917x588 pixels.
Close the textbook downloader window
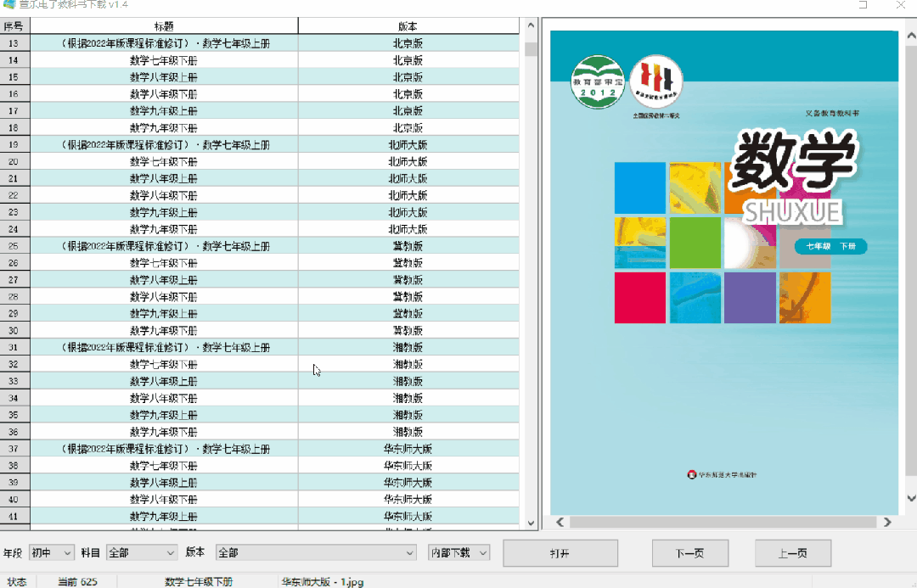tap(900, 5)
